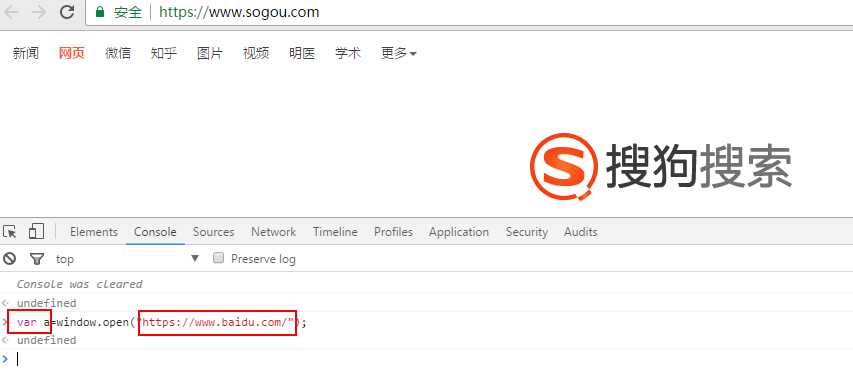
Task: Expand the 更多 menu
Action: (398, 53)
